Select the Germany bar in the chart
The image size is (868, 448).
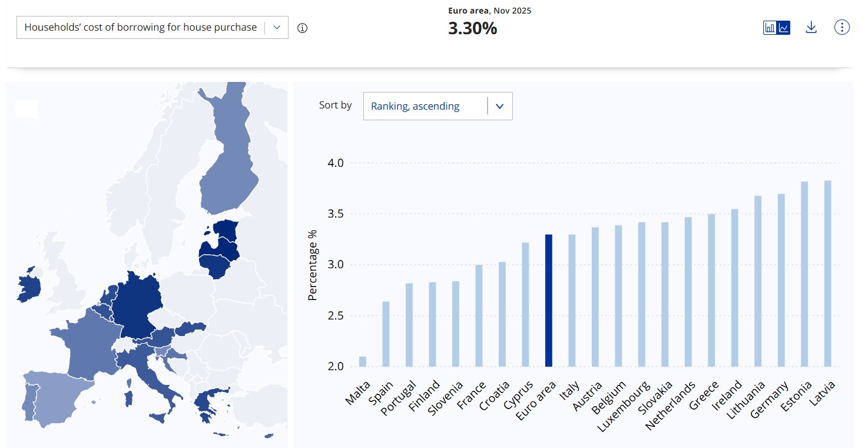[x=781, y=280]
